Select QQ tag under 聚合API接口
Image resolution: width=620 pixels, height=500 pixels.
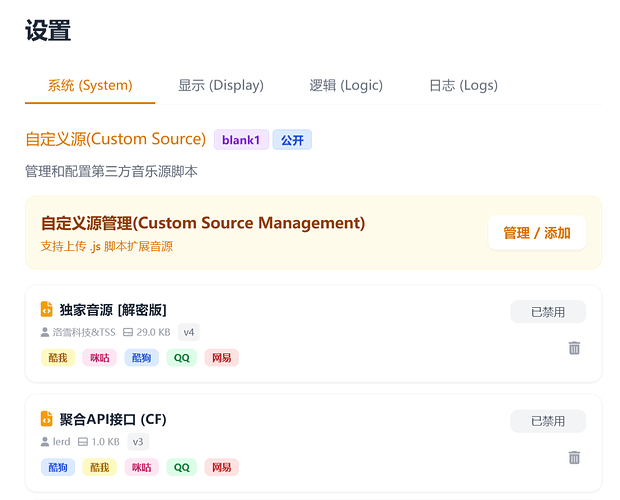pos(181,467)
